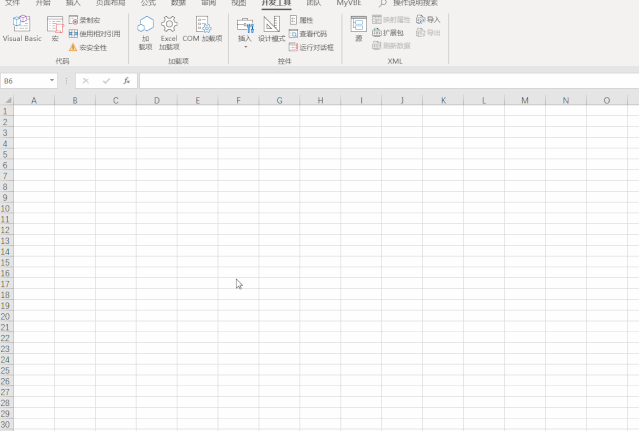The image size is (639, 431).
Task: Select row 10 header
Action: coord(7,208)
